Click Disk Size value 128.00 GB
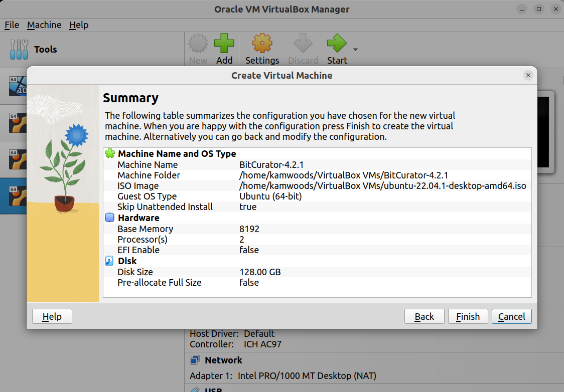The width and height of the screenshot is (564, 392). tap(260, 272)
